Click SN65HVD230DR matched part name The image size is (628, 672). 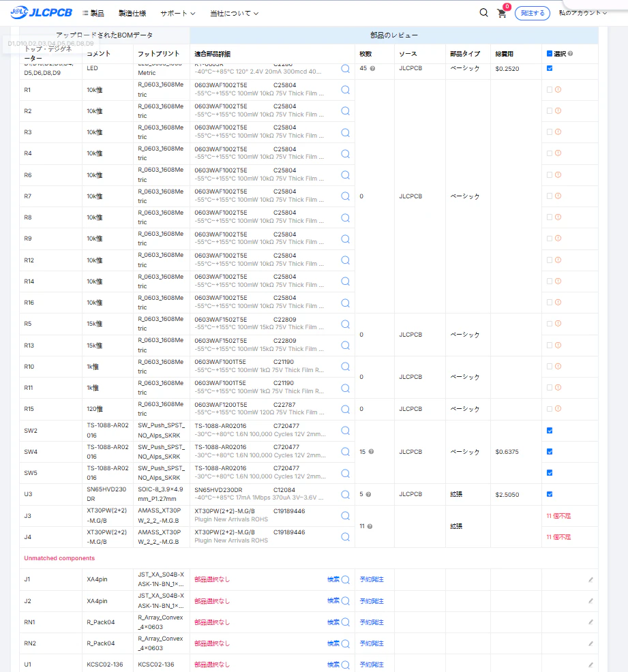click(x=218, y=489)
